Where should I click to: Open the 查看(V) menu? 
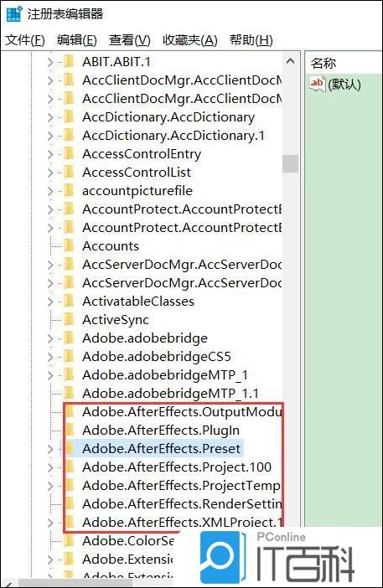tap(129, 40)
